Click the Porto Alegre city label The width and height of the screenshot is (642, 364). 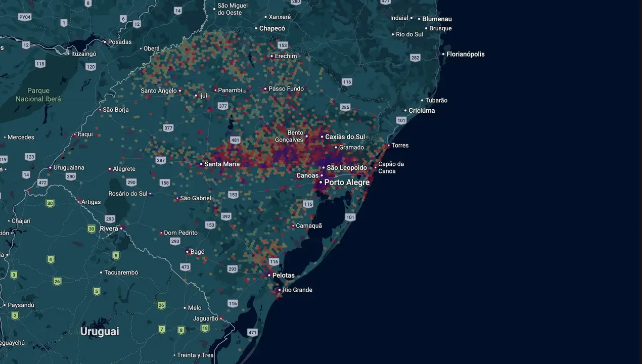click(347, 182)
